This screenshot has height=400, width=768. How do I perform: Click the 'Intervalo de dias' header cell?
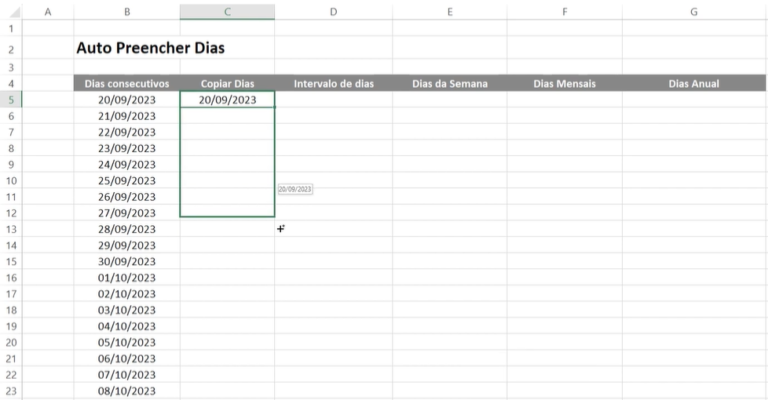pyautogui.click(x=333, y=84)
